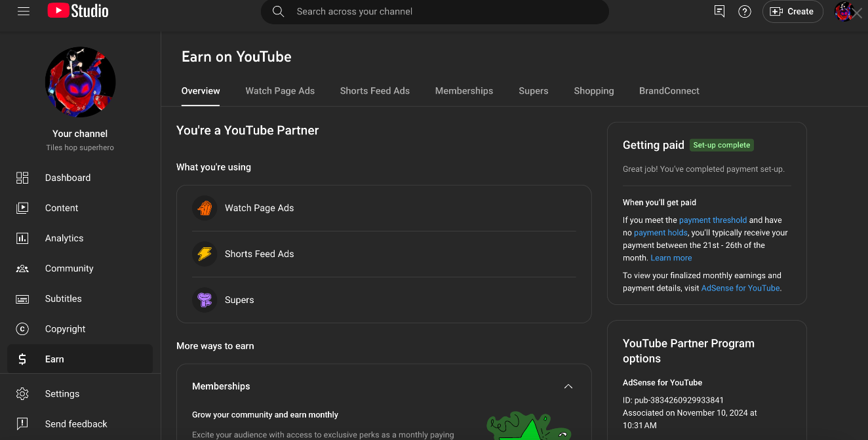Screen dimensions: 868x440
Task: Click the Watch Page Ads orange icon
Action: pyautogui.click(x=205, y=208)
